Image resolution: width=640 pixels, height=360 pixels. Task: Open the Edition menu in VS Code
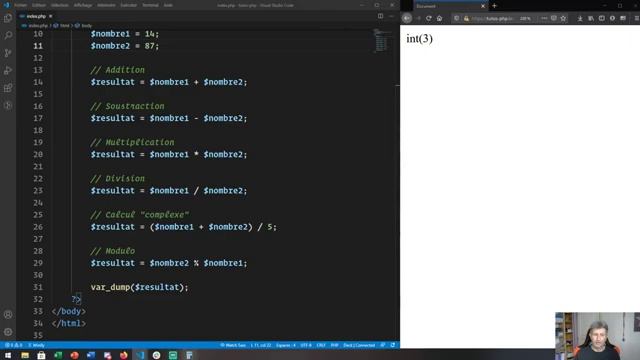point(39,5)
